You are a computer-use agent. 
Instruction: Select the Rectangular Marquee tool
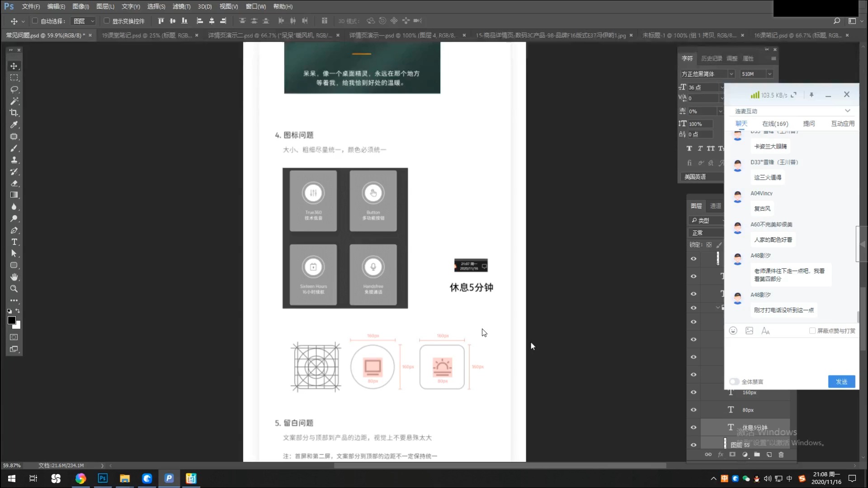[14, 78]
